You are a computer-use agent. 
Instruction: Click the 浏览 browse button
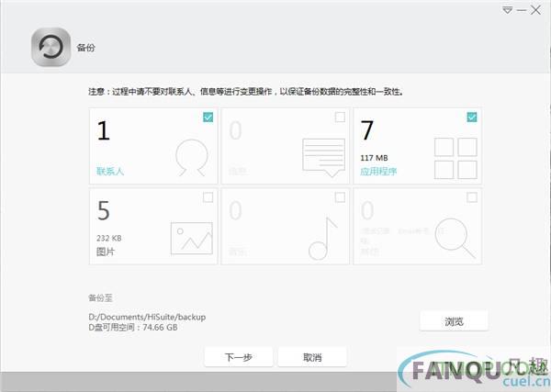click(454, 321)
